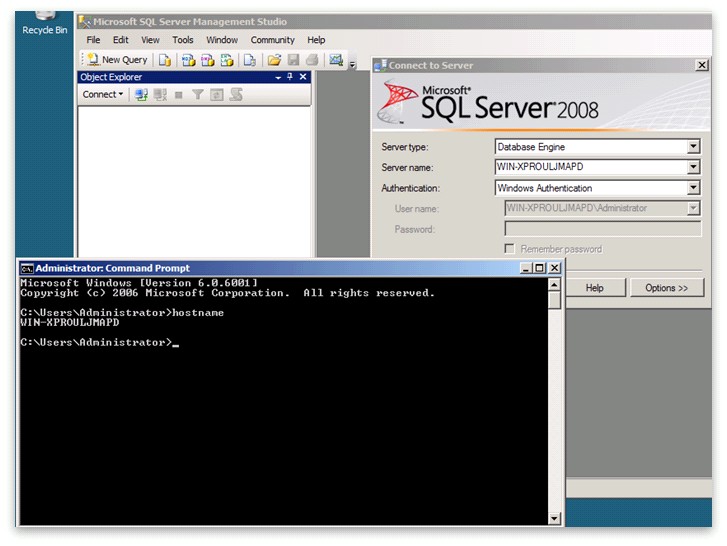727x546 pixels.
Task: Click Connect Object Explorer icon
Action: point(141,95)
